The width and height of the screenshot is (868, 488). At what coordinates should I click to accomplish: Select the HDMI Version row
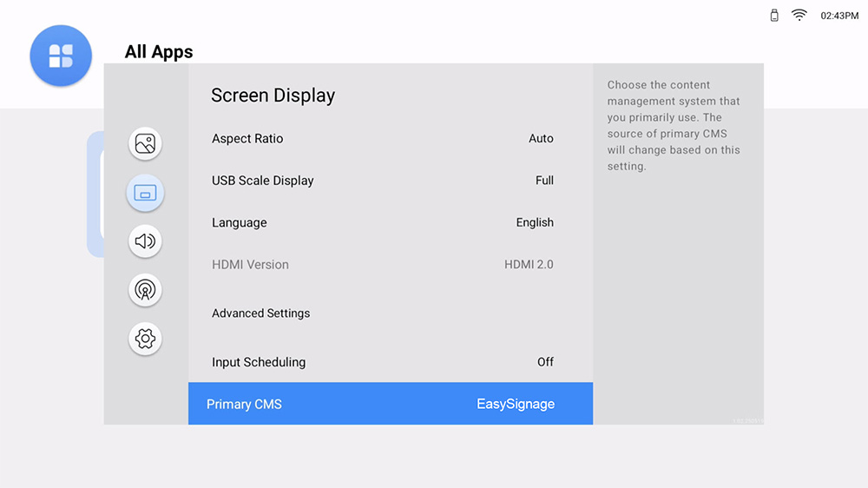pos(250,265)
